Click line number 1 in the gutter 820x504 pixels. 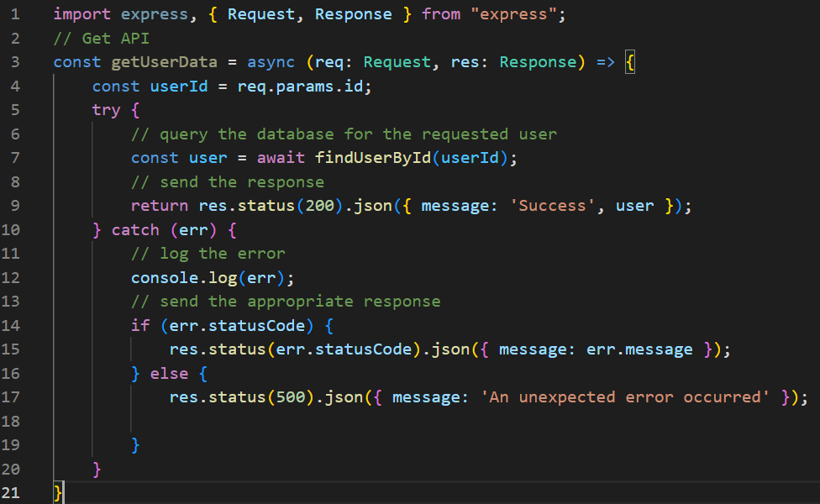pyautogui.click(x=15, y=14)
